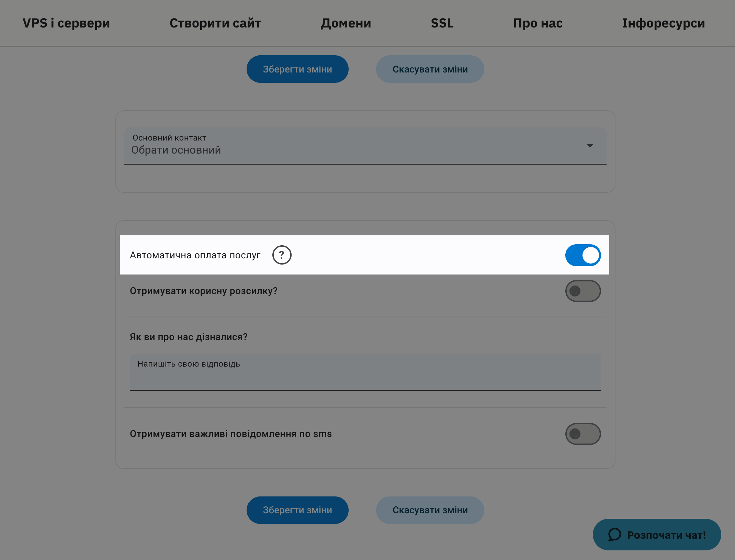Open the Домени menu item
Viewport: 735px width, 560px height.
click(x=346, y=23)
